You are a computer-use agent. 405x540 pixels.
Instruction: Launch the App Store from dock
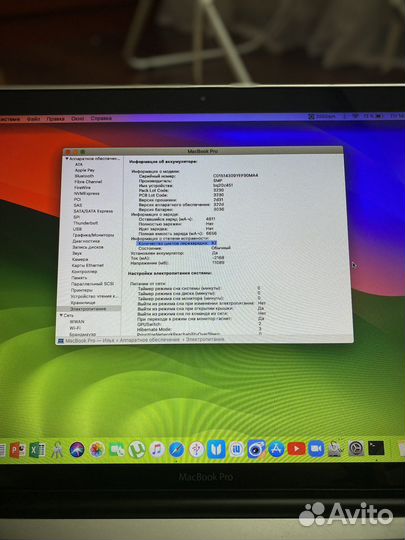point(276,449)
